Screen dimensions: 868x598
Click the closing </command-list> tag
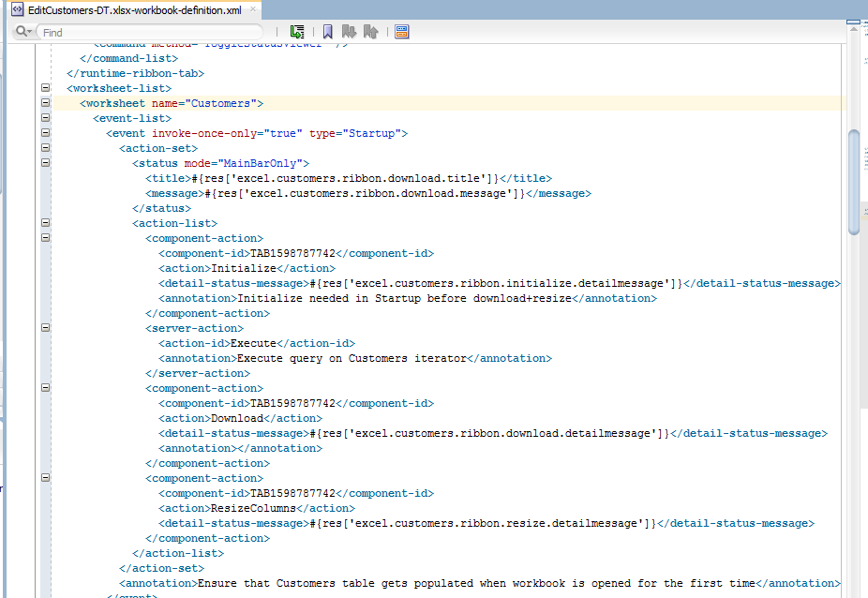pos(128,58)
